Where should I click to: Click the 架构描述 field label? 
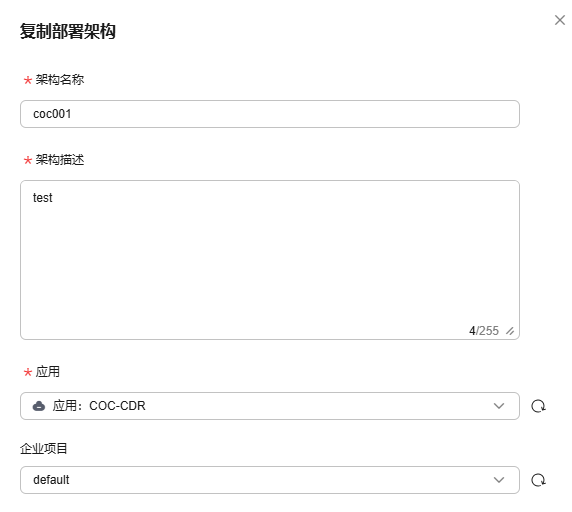(60, 159)
